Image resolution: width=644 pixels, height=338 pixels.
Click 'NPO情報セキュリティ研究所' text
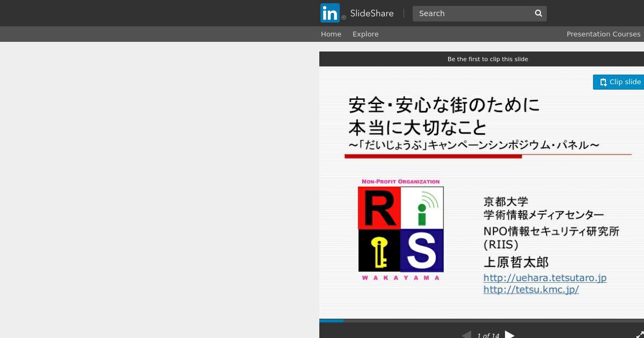click(x=551, y=231)
